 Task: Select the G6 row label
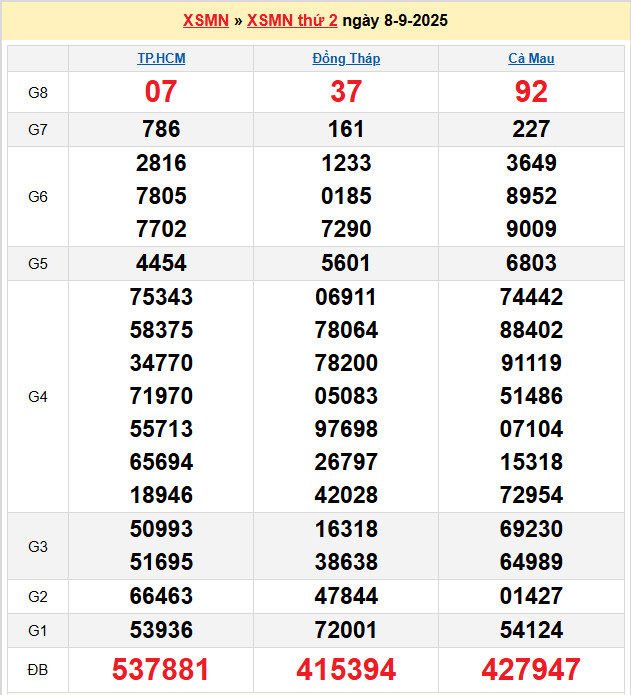(x=38, y=196)
